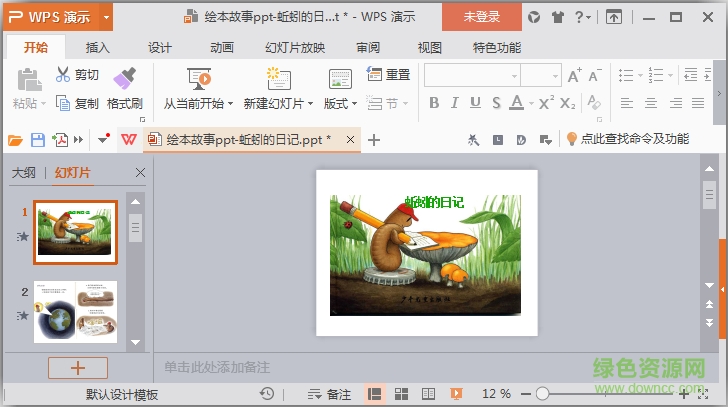The image size is (728, 407).
Task: Increase font size with A+ icon
Action: (574, 75)
